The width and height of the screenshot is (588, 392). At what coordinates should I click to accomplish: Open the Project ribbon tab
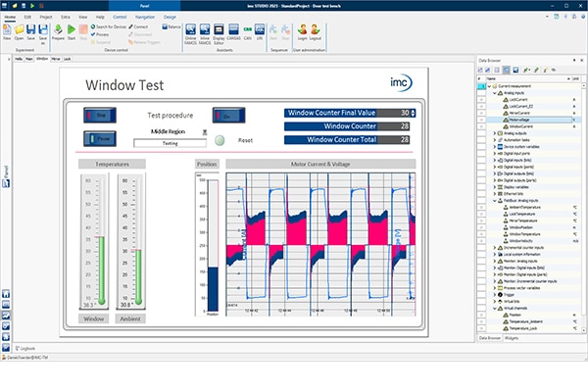pos(46,17)
